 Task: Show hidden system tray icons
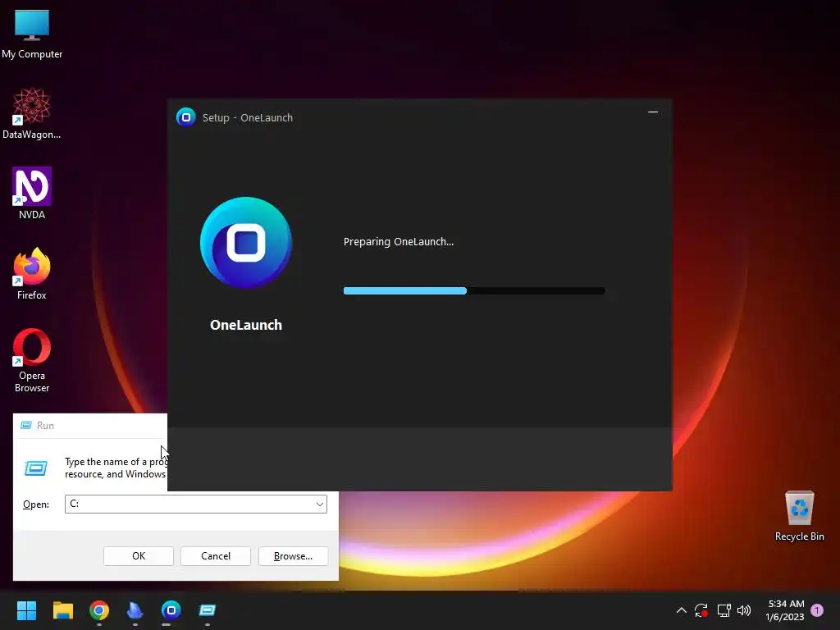[682, 610]
